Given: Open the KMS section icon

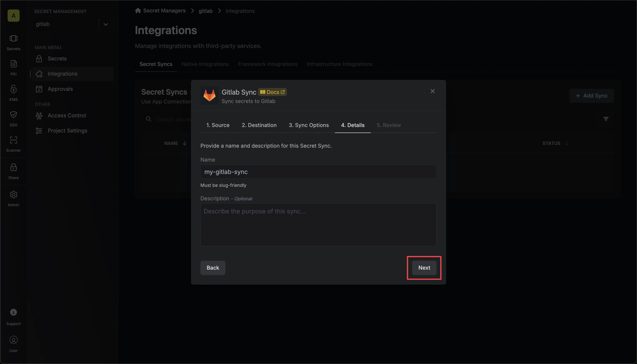Looking at the screenshot, I should tap(13, 93).
